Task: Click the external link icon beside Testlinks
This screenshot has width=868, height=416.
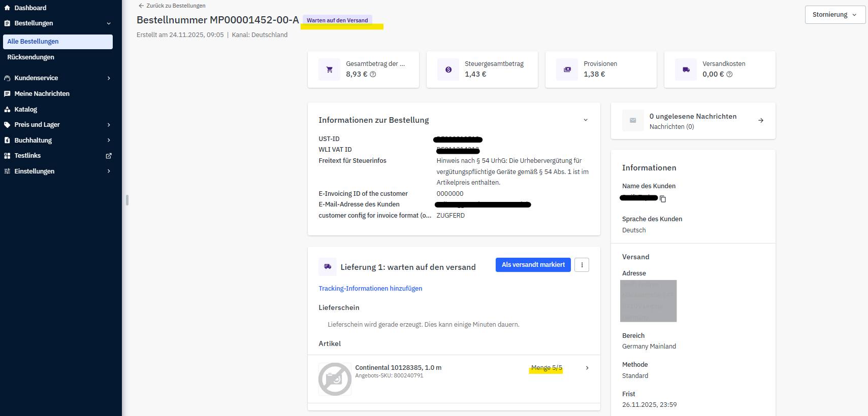Action: (x=108, y=156)
